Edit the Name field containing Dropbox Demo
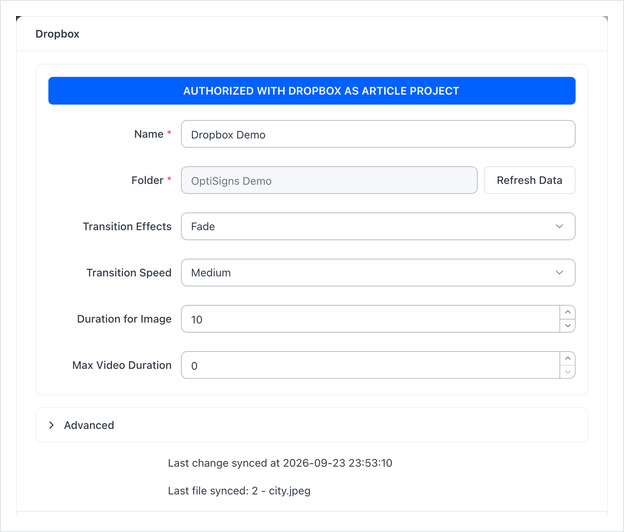 point(378,134)
